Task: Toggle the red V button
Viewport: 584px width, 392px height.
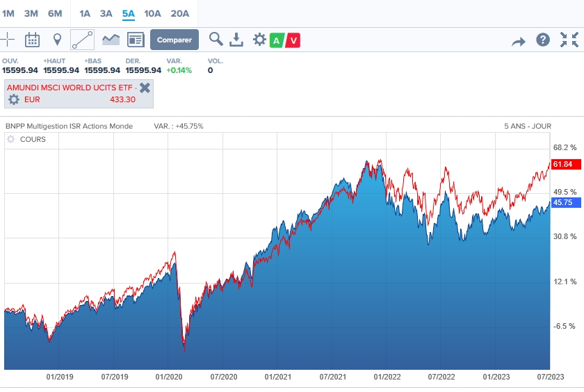Action: (293, 40)
